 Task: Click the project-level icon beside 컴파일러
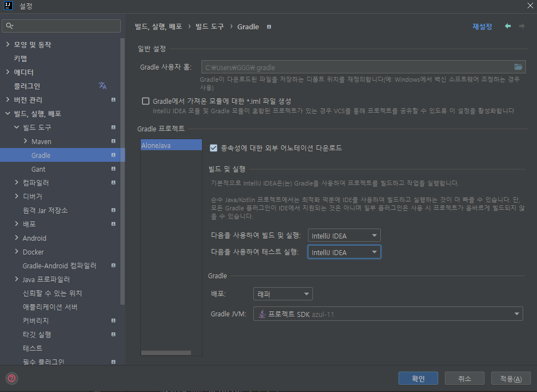click(113, 183)
